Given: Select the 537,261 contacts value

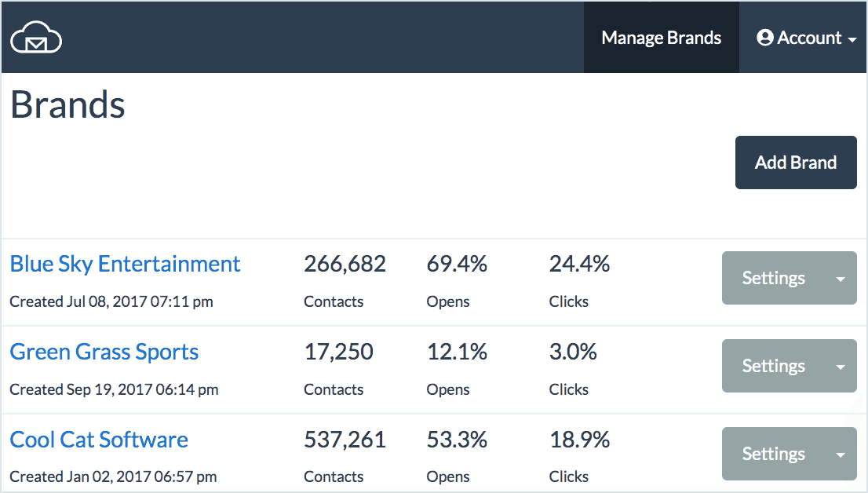Looking at the screenshot, I should (345, 440).
